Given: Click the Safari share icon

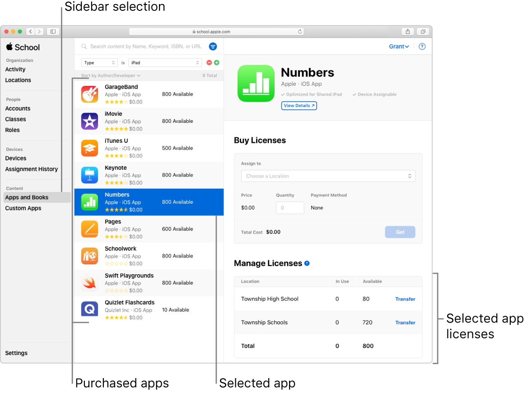Looking at the screenshot, I should click(408, 32).
